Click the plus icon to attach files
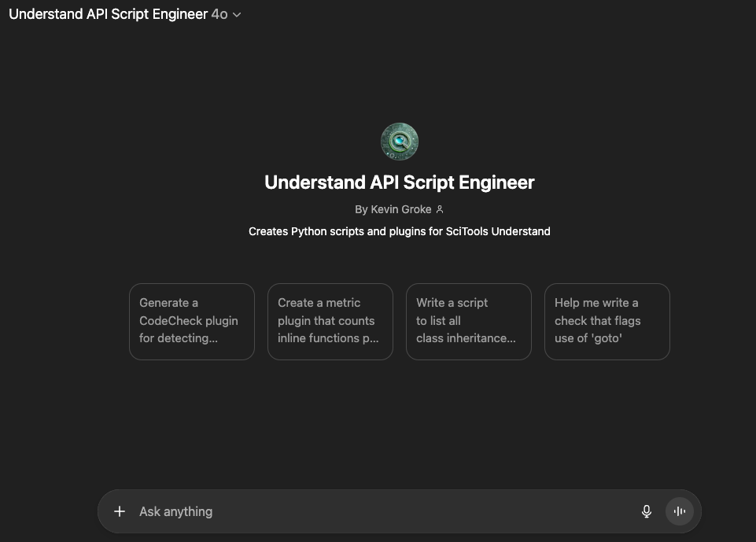 (x=120, y=511)
